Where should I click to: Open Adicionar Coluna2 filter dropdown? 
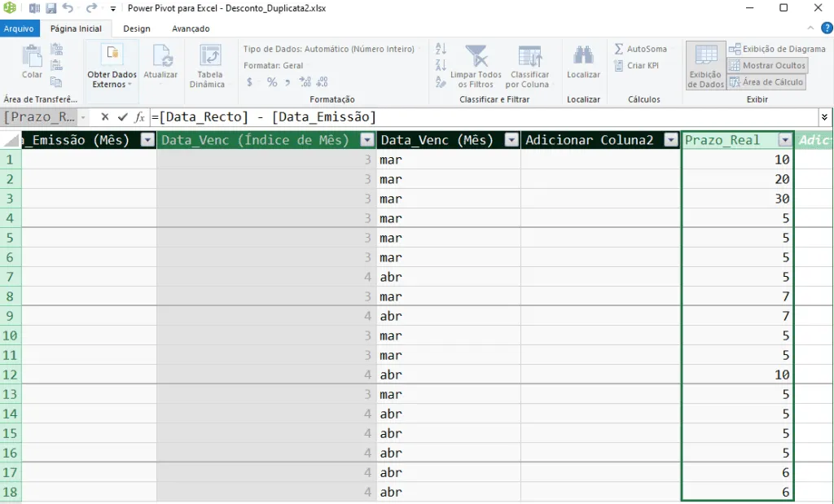pyautogui.click(x=671, y=140)
